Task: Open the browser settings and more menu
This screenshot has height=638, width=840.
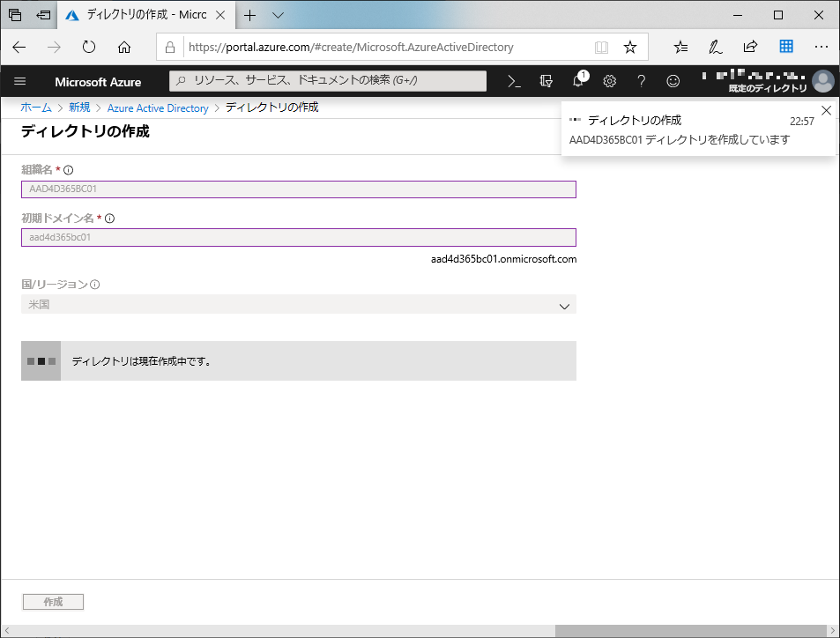Action: click(821, 47)
